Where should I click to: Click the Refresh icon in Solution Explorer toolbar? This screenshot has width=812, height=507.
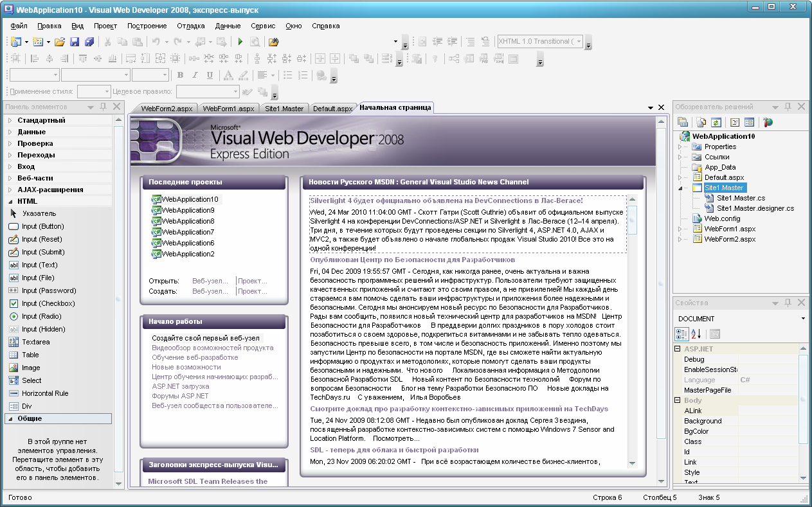(716, 122)
